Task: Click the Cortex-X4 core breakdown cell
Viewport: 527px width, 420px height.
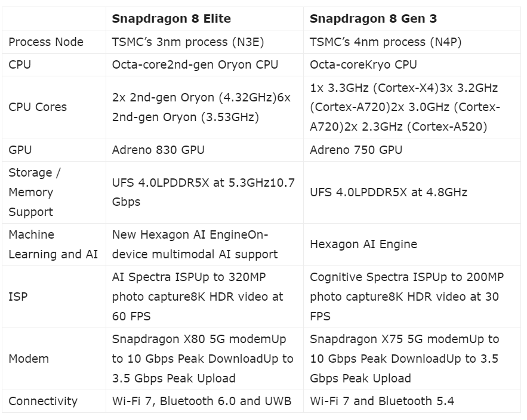Action: click(x=405, y=107)
